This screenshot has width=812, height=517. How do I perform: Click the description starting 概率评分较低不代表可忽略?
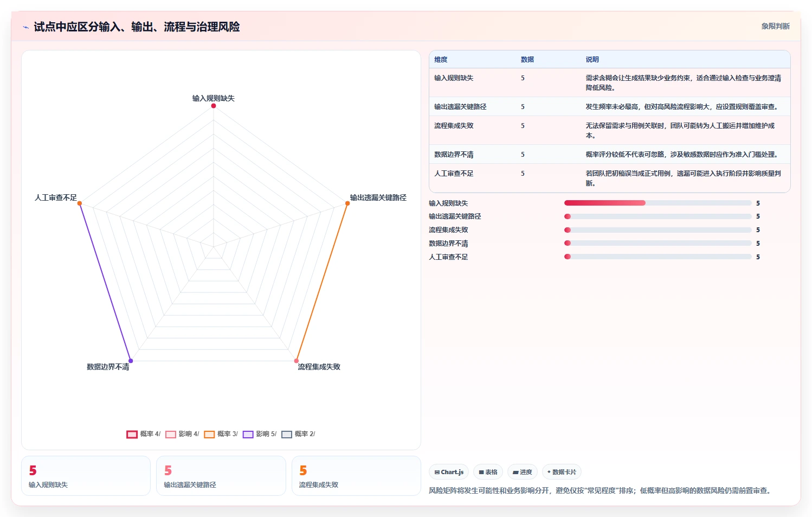[x=682, y=155]
